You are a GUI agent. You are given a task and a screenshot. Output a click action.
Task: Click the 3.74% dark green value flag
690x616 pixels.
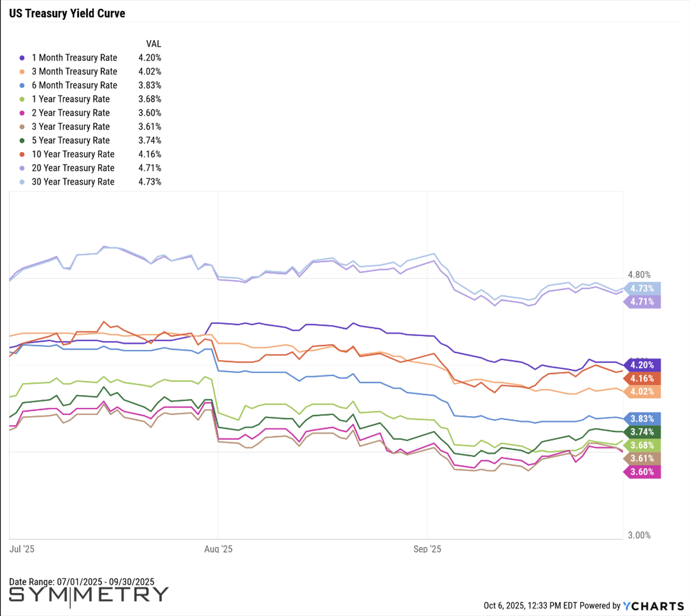click(642, 432)
